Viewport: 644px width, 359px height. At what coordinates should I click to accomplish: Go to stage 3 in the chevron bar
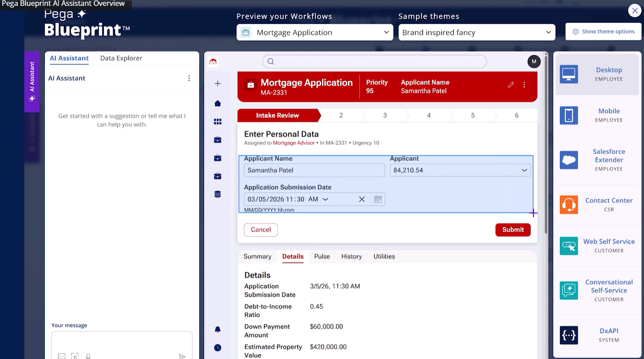385,116
